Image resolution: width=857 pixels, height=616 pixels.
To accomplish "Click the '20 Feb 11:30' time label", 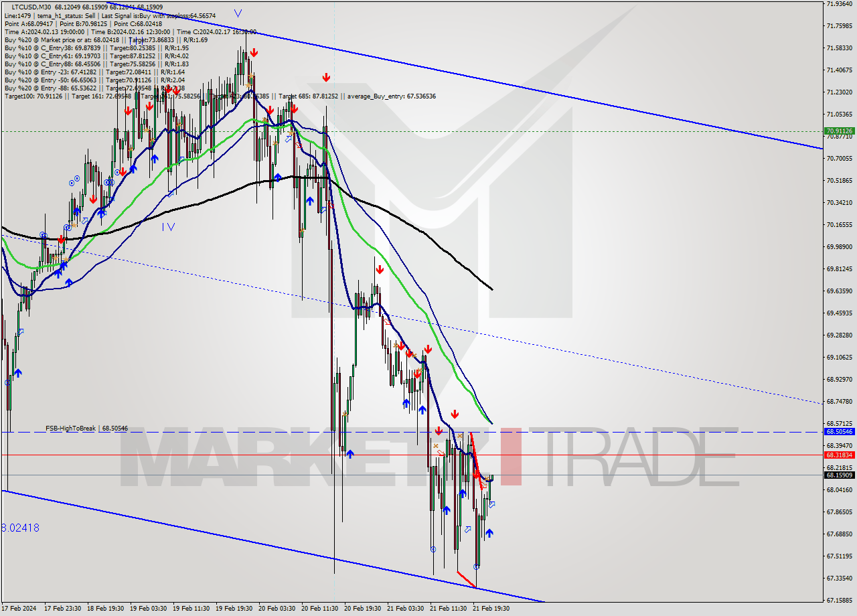I will point(320,609).
